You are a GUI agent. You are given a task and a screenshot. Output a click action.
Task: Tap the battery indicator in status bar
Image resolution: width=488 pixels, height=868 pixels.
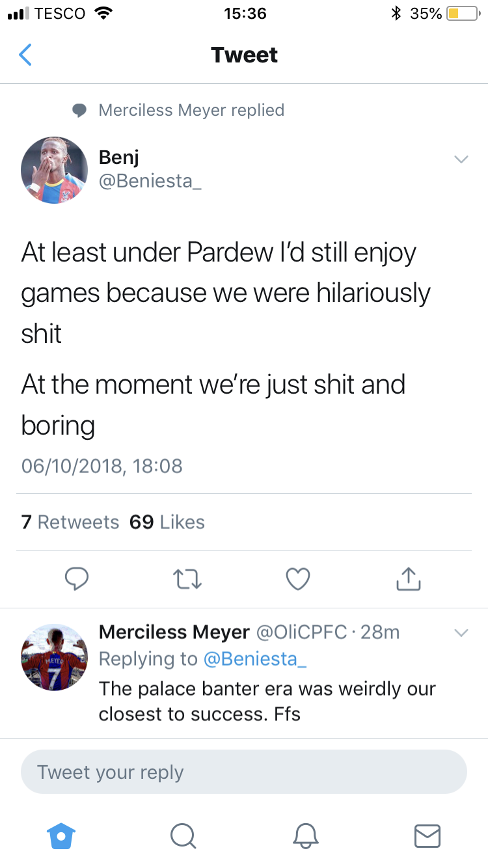(463, 14)
